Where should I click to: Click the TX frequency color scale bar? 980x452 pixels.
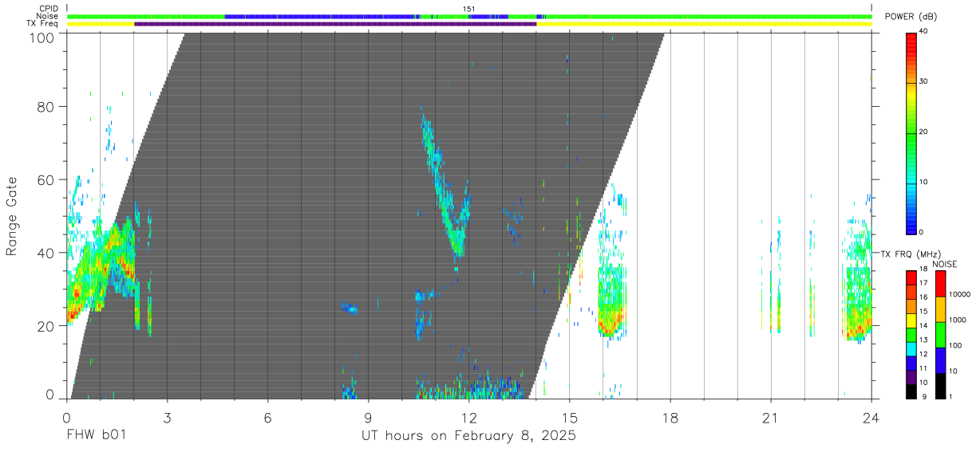(911, 335)
